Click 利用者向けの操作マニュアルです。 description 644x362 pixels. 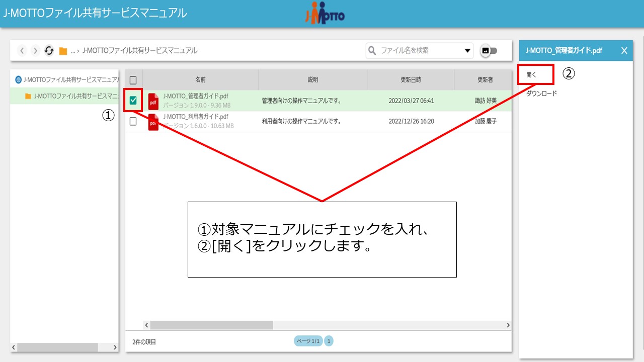tap(301, 121)
